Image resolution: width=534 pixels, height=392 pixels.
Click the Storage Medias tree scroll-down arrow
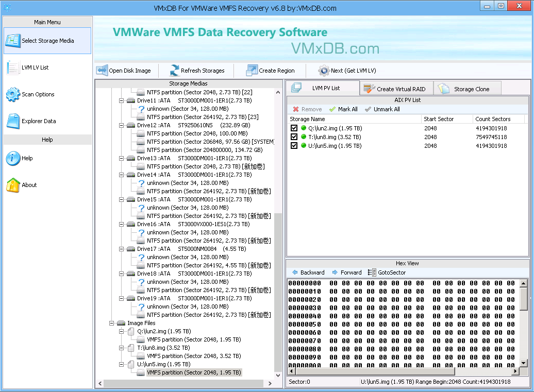[278, 376]
